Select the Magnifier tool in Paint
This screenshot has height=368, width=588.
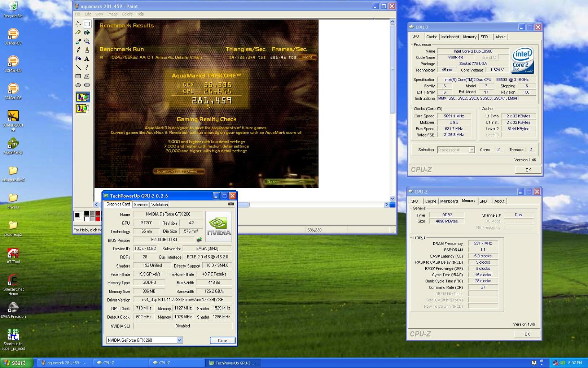(x=87, y=41)
